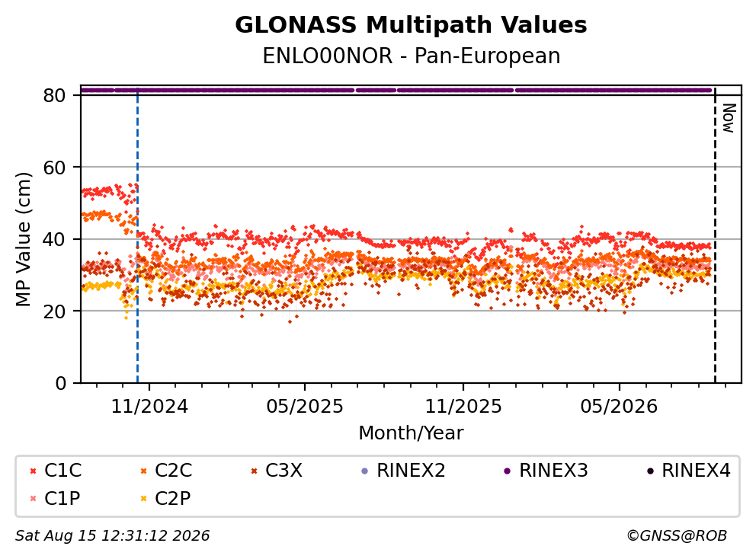Click the 11/2025 x-axis label
This screenshot has height=559, width=756.
[x=463, y=407]
